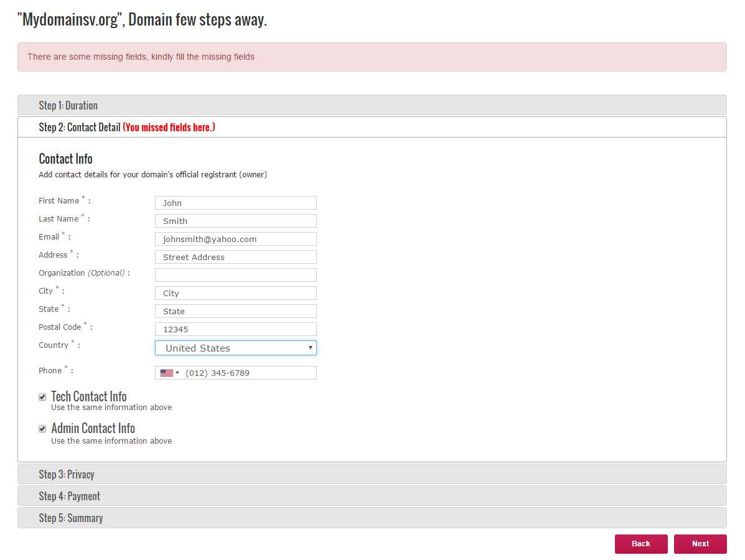Click the Phone number input field
745x560 pixels.
tap(249, 373)
